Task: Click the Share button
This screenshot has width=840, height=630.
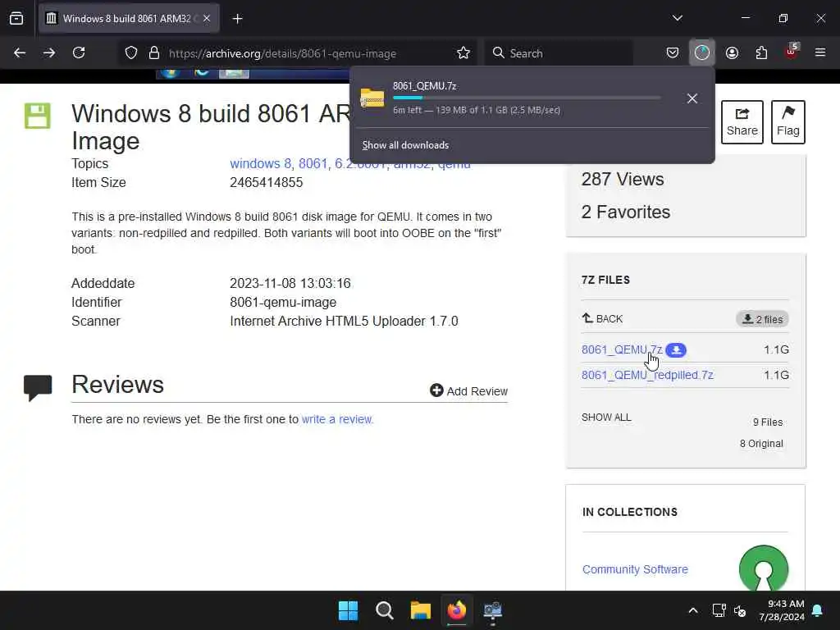Action: [742, 122]
